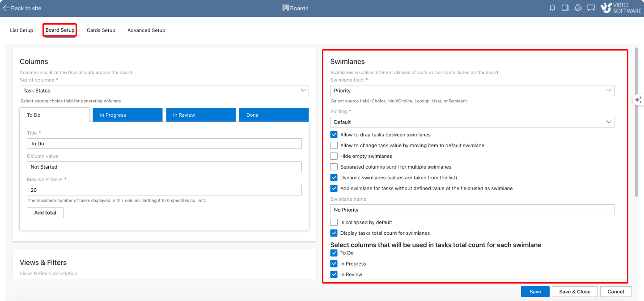Screen dimensions: 644x301
Task: Uncheck In Review column in total count
Action: (334, 275)
